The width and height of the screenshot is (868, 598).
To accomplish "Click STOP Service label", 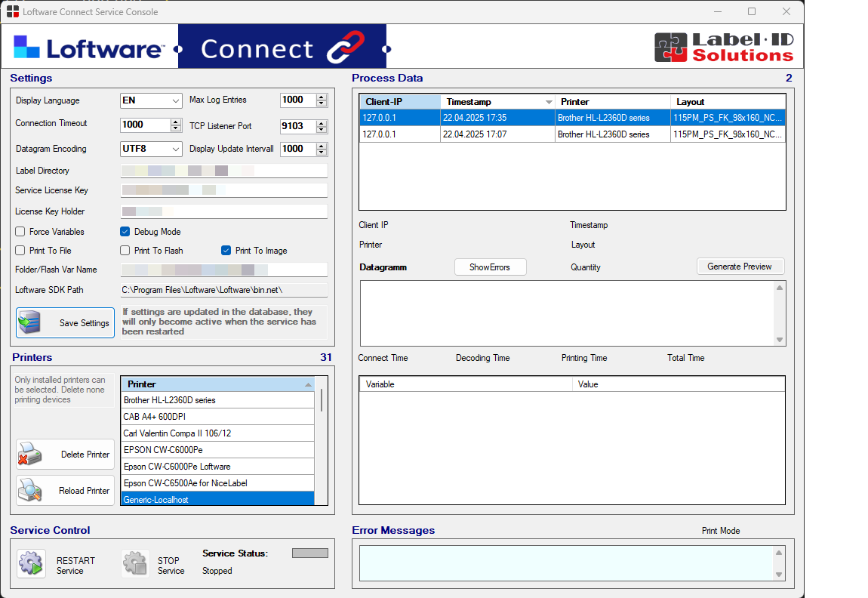I will [x=171, y=566].
